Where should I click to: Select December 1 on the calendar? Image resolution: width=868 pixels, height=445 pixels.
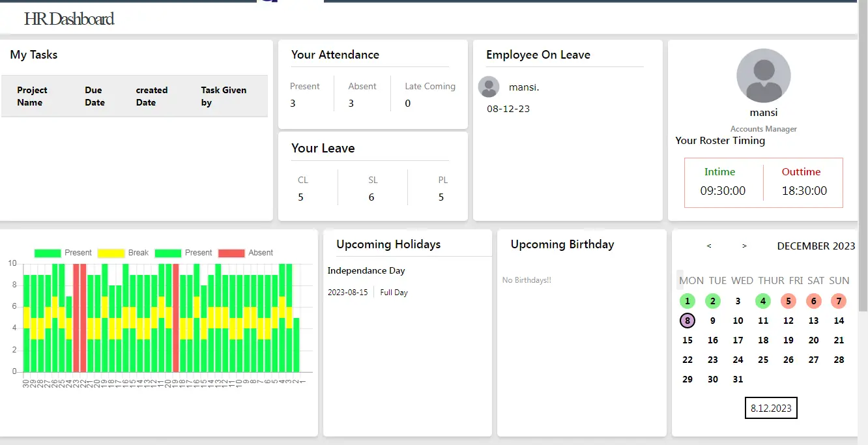[687, 301]
